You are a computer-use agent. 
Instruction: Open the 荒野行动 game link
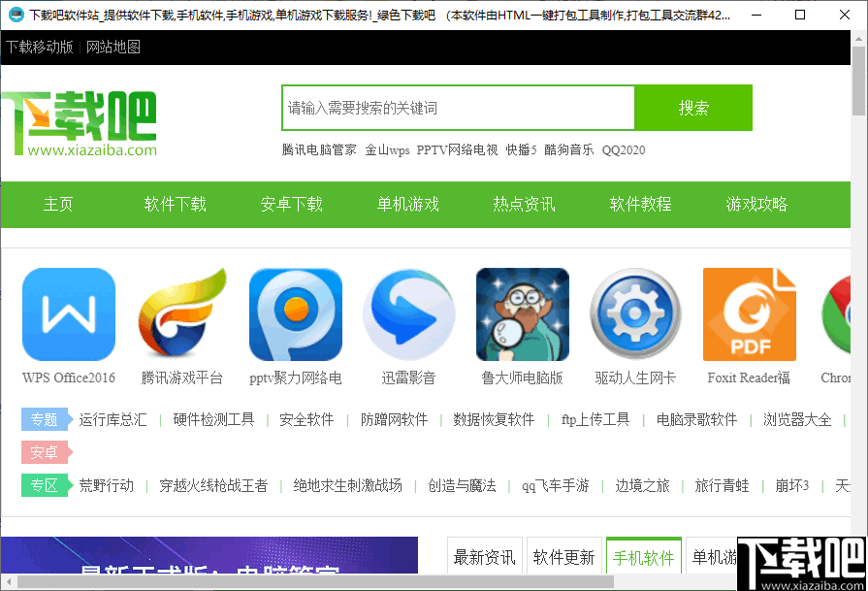[x=107, y=484]
